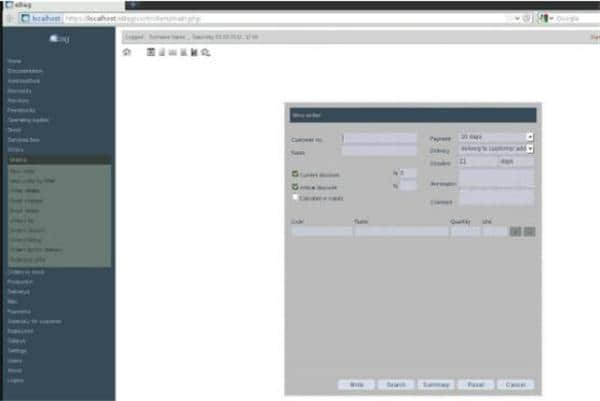Viewport: 600px width, 401px height.
Task: Focus the product Code input field
Action: click(322, 231)
